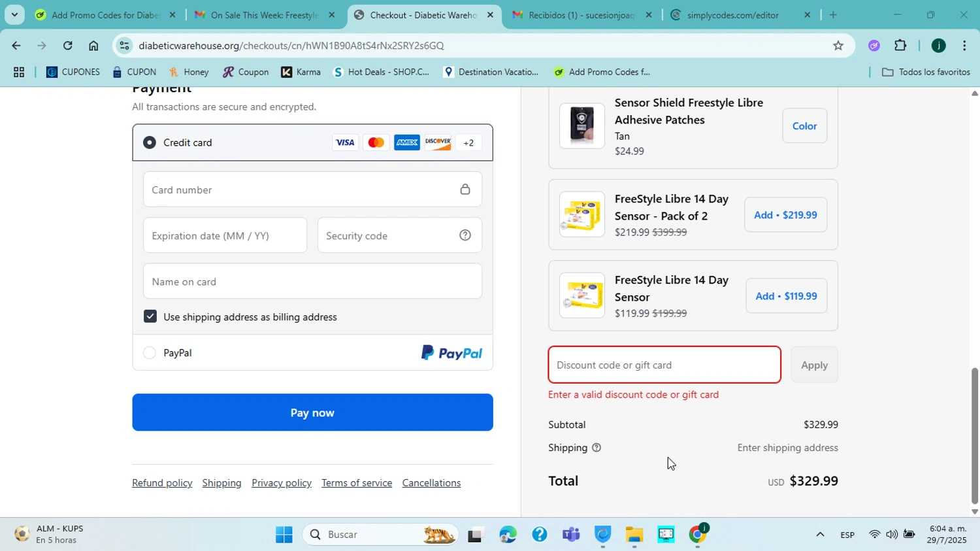Open Windows Start menu
Image resolution: width=980 pixels, height=551 pixels.
click(x=284, y=535)
